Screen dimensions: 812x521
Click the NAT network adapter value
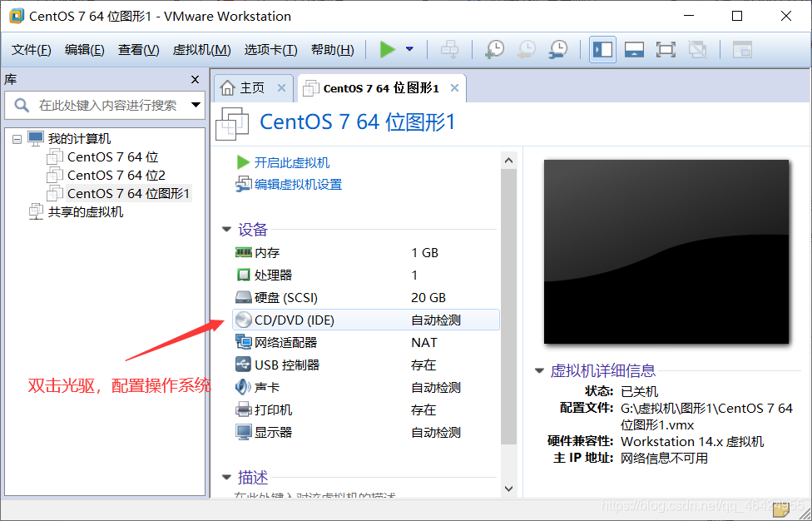click(x=424, y=343)
